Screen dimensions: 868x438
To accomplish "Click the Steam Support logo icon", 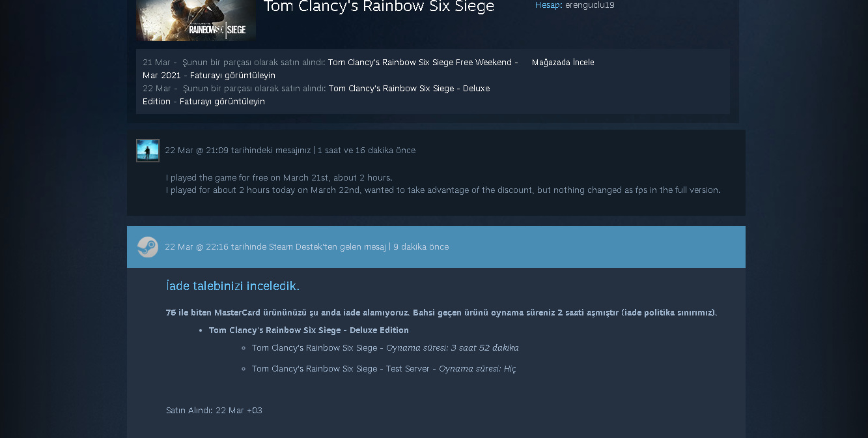I will pos(148,247).
